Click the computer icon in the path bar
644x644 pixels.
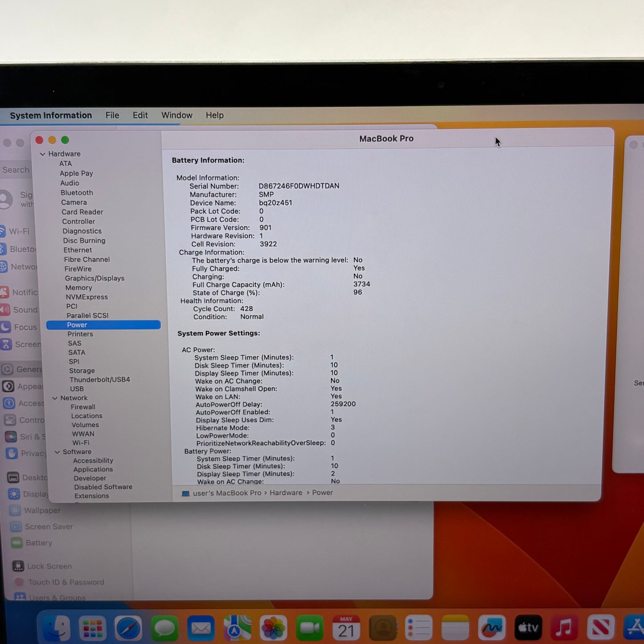pyautogui.click(x=185, y=493)
